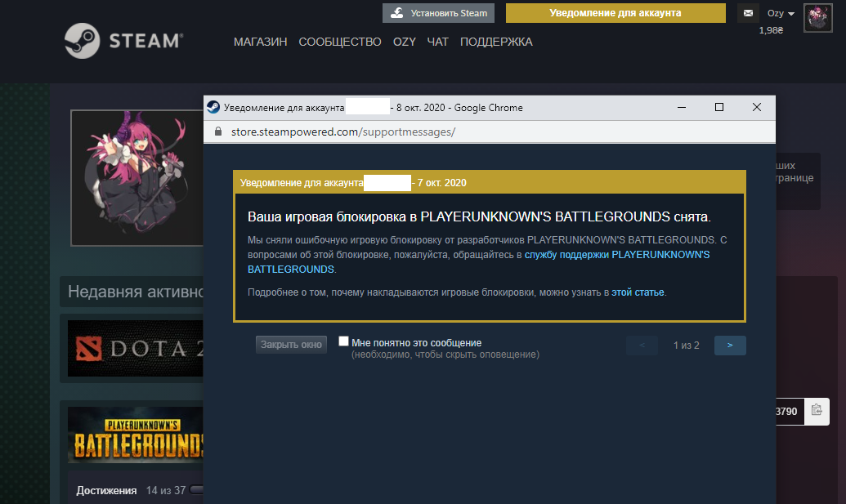This screenshot has height=504, width=846.
Task: Open the OZY profile menu
Action: [x=404, y=42]
